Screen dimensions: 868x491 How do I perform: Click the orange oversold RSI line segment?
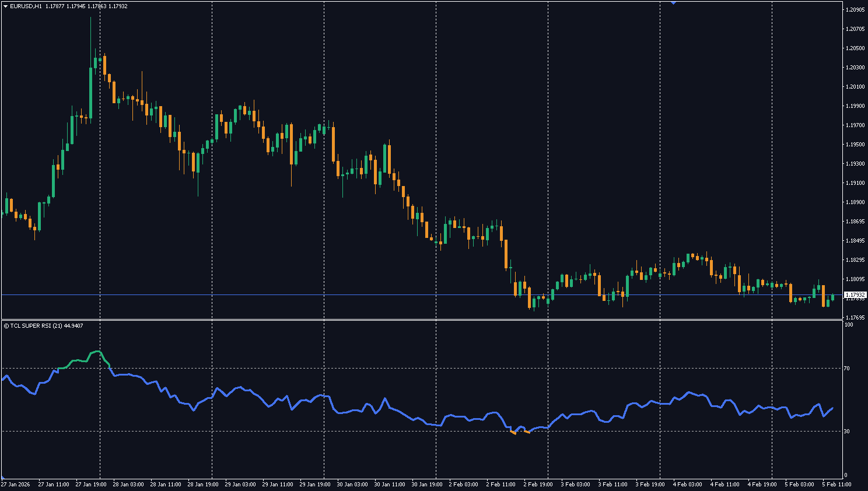click(x=527, y=432)
